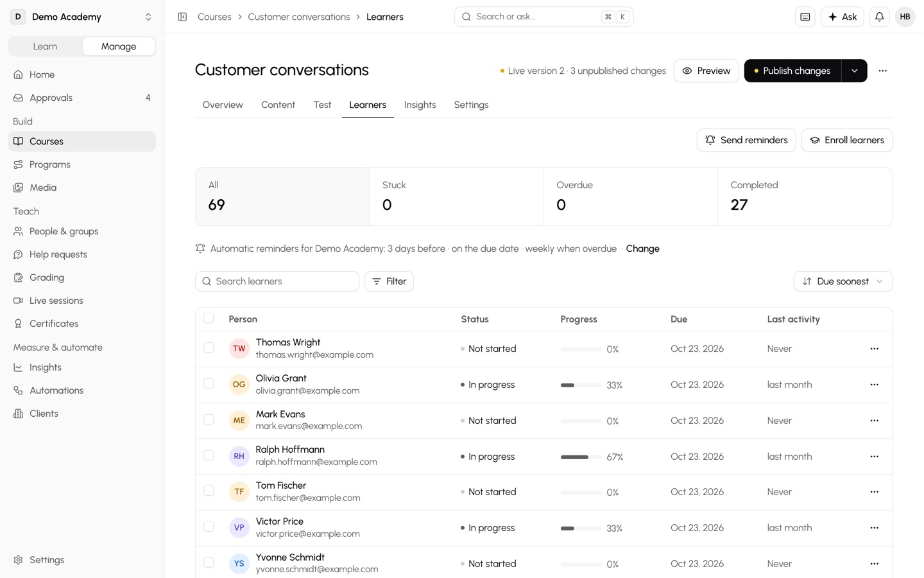Viewport: 924px width, 578px height.
Task: Click Publish changes button
Action: (792, 71)
